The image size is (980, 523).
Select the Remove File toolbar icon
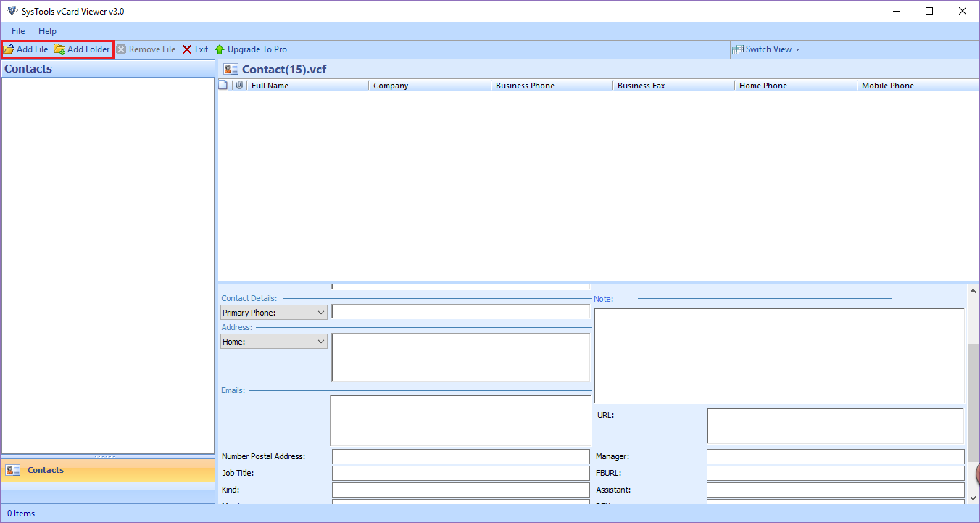point(121,49)
